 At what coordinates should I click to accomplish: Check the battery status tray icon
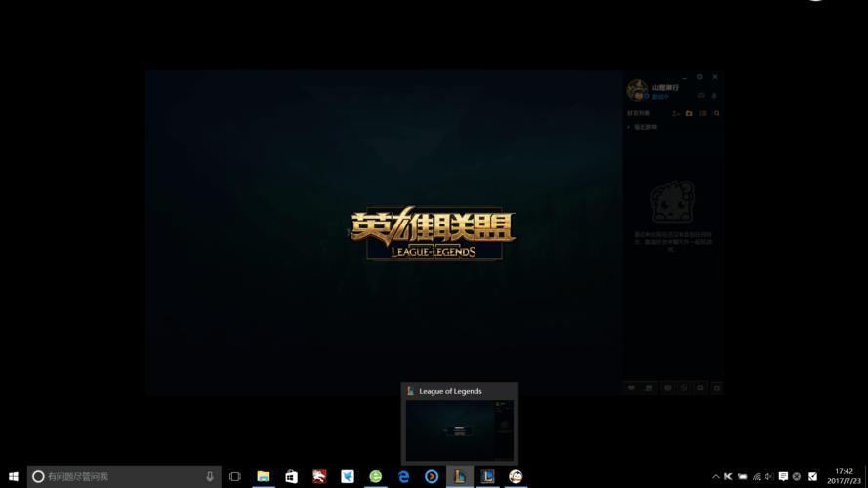[742, 476]
